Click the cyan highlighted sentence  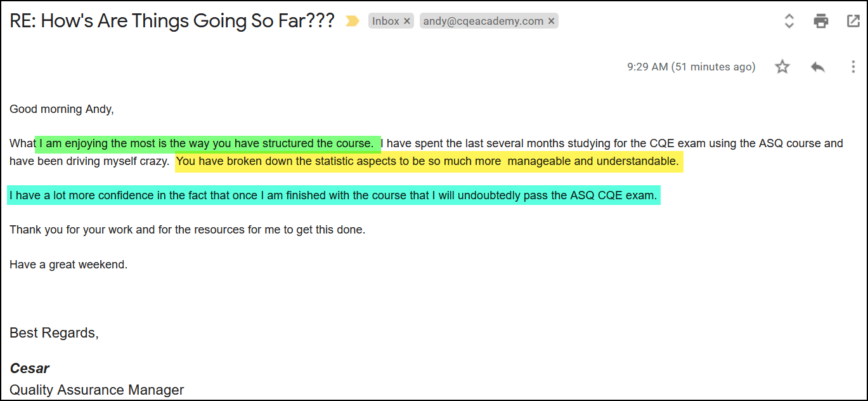(x=334, y=195)
